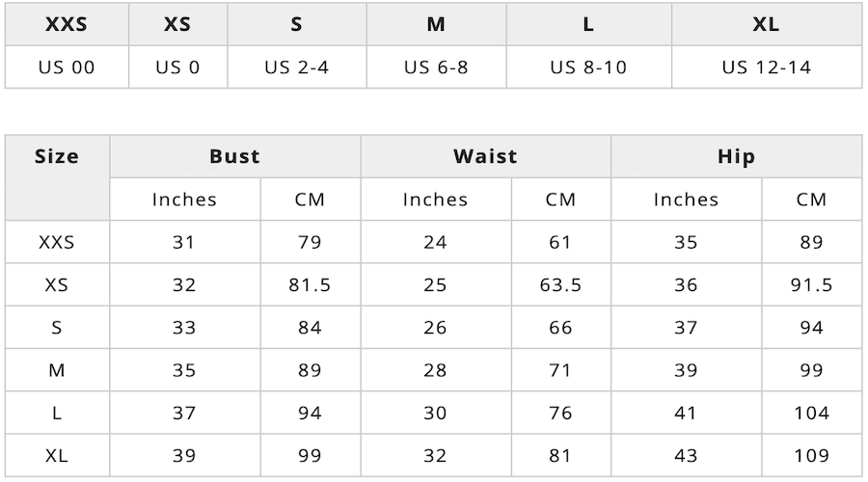Click the XXS header in the top table

tap(67, 25)
